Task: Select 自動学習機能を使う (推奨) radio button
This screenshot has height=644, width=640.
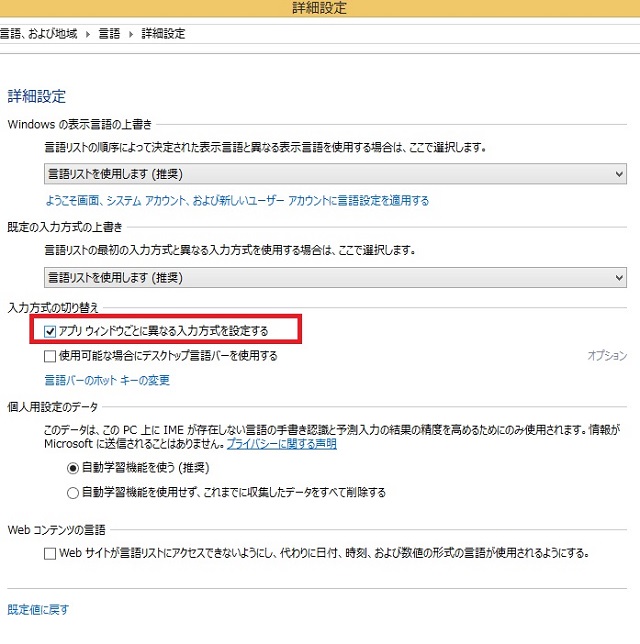Action: pyautogui.click(x=73, y=467)
